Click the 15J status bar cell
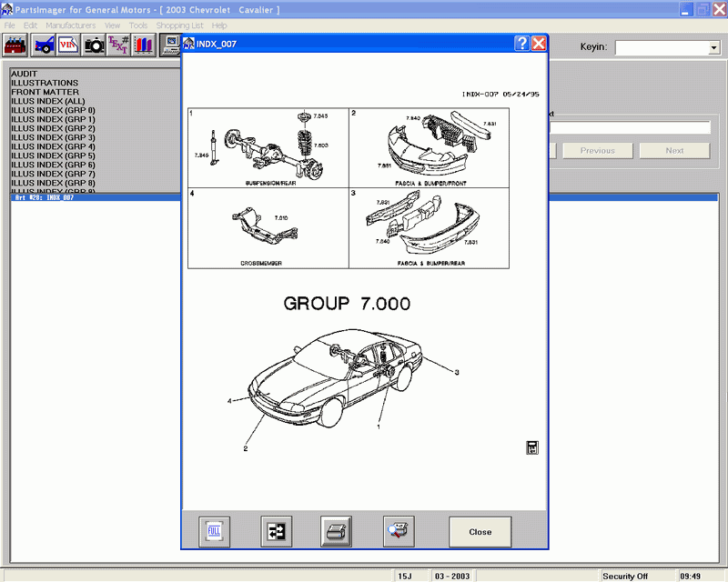728x582 pixels. point(405,576)
